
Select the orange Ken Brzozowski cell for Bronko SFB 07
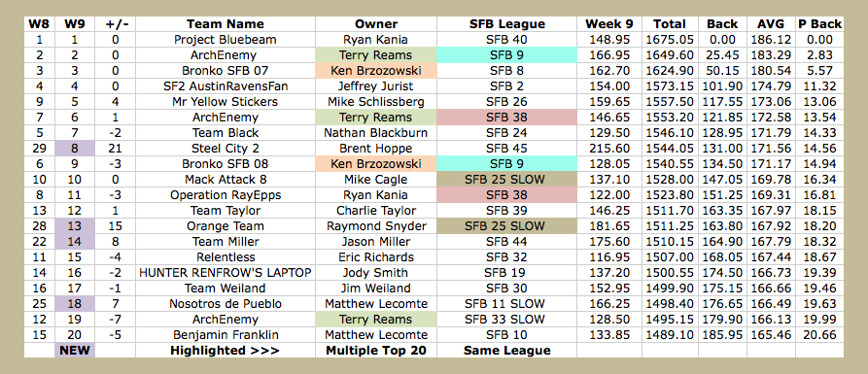(x=376, y=70)
